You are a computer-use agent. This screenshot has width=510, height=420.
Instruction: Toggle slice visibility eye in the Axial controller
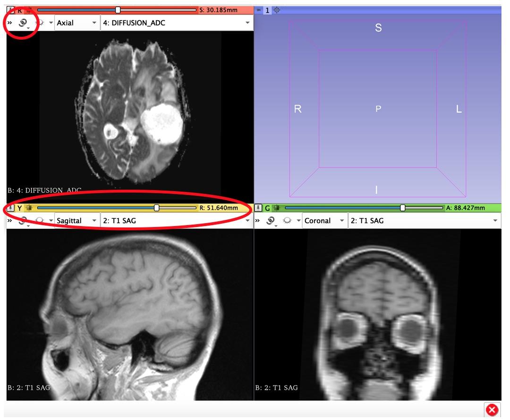pyautogui.click(x=41, y=22)
